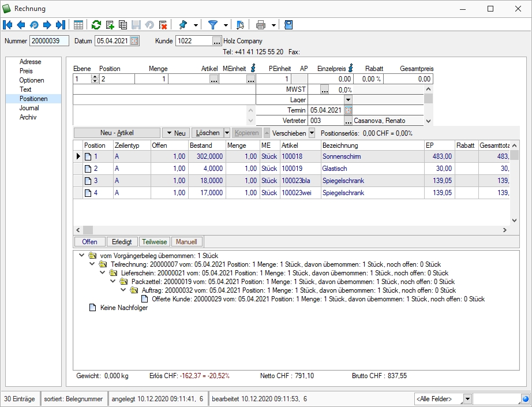Click into the Nummer input field
The width and height of the screenshot is (532, 407).
(49, 41)
